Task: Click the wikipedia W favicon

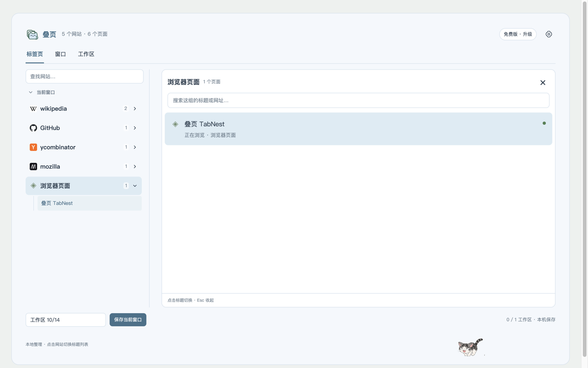Action: [x=33, y=109]
